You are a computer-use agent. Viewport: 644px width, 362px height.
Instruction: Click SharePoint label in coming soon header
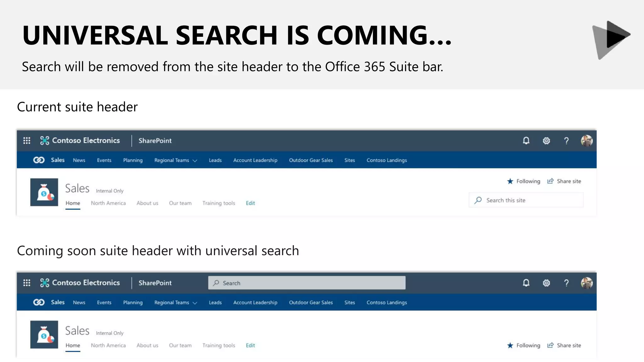coord(155,283)
